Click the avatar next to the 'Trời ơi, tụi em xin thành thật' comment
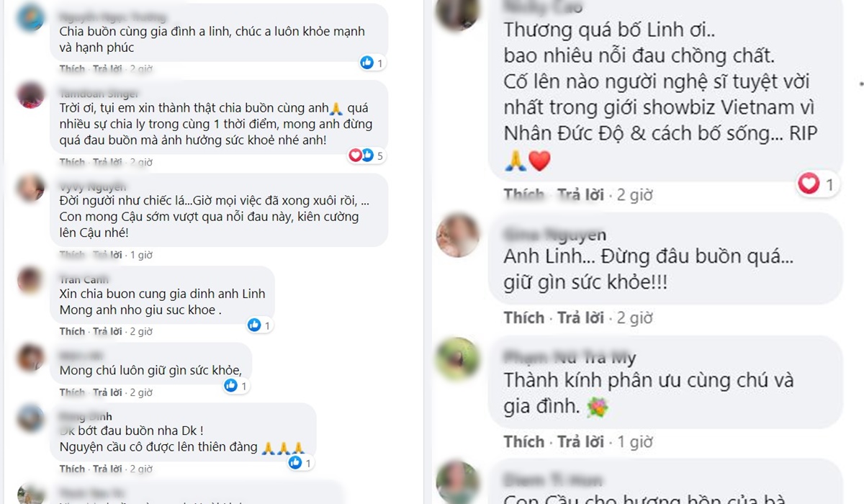The image size is (864, 504). tap(31, 96)
